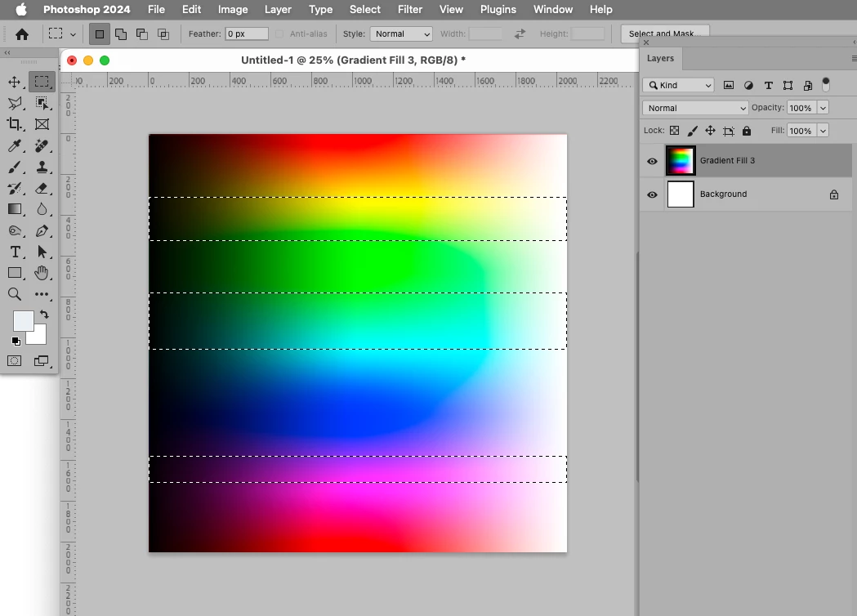Click the Feather input field
This screenshot has width=857, height=616.
point(247,34)
